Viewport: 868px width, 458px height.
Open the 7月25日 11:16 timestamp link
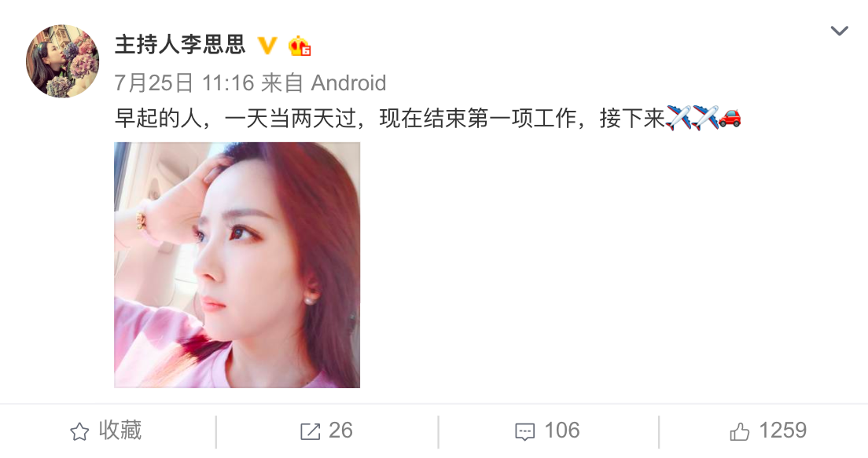pyautogui.click(x=184, y=83)
